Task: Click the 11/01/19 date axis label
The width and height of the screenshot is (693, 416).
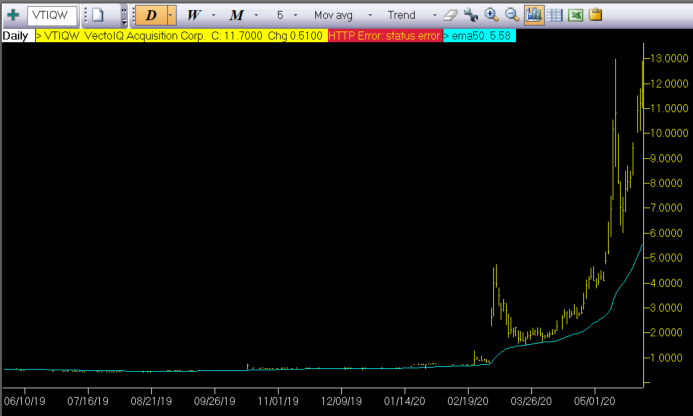Action: (x=278, y=401)
